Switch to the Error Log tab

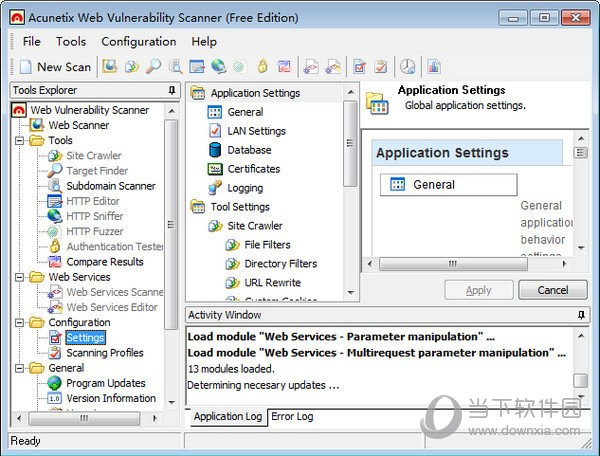pos(292,417)
